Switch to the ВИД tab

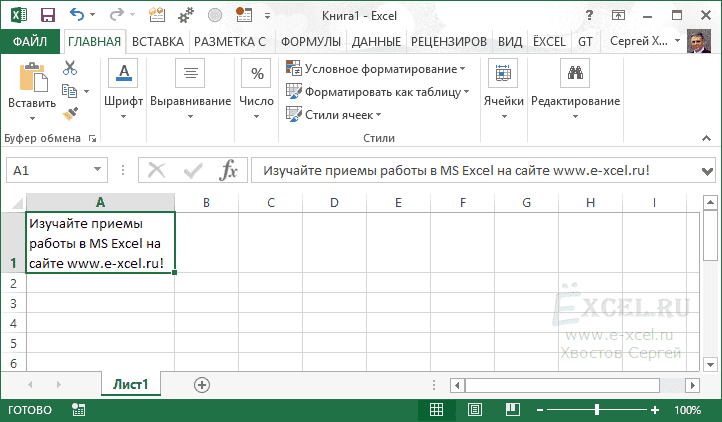pos(510,41)
